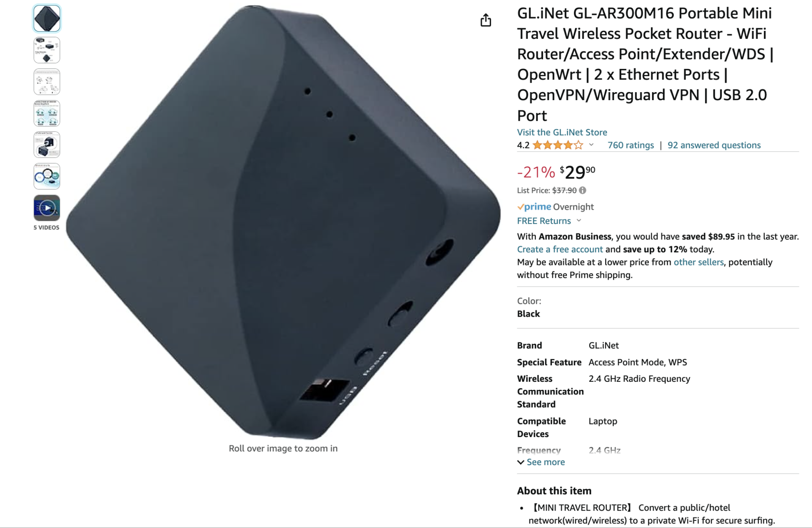812x528 pixels.
Task: Play the product videos thumbnail
Action: 47,208
